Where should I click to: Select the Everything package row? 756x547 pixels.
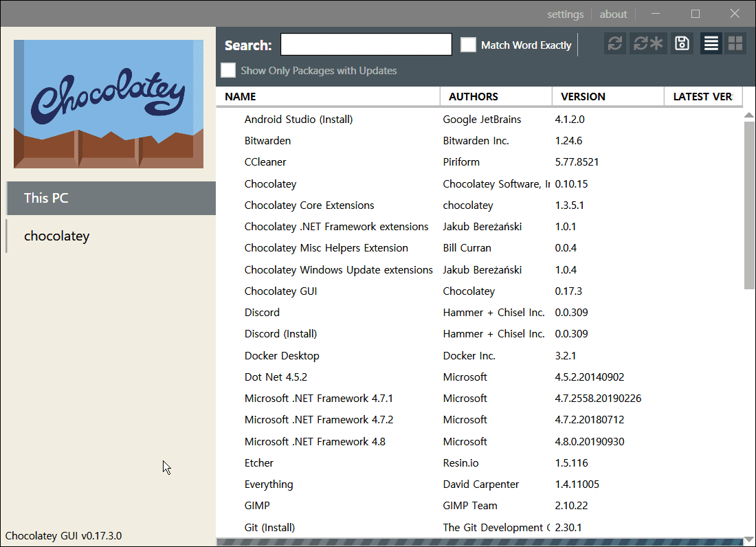point(480,484)
